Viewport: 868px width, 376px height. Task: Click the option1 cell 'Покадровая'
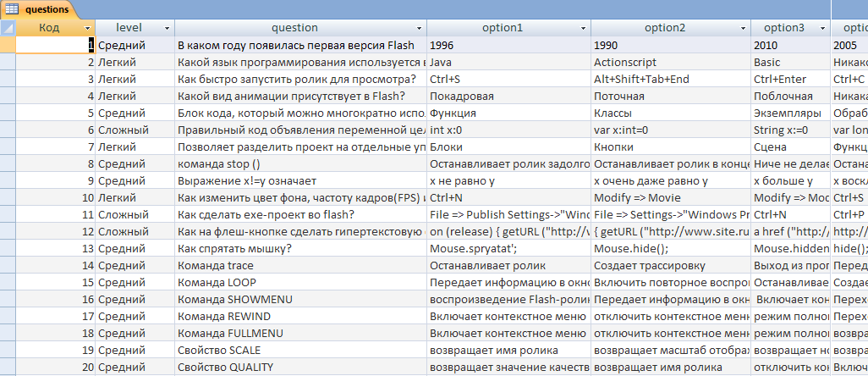tap(508, 97)
